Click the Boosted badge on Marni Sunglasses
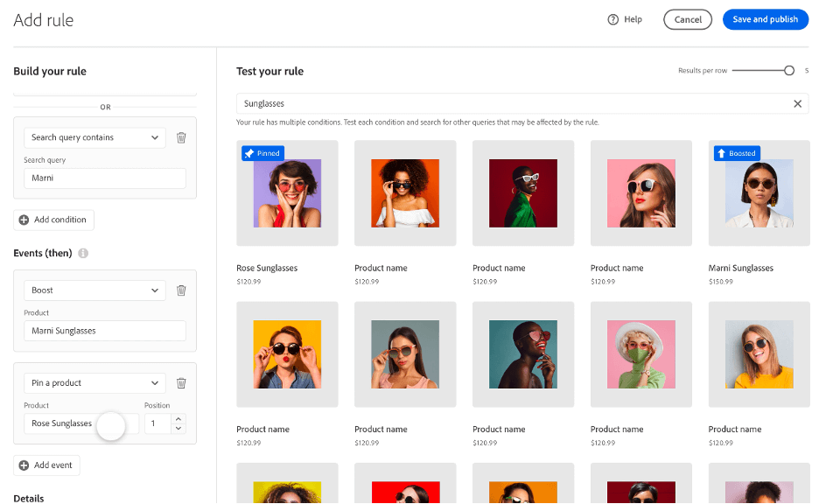 (x=735, y=152)
